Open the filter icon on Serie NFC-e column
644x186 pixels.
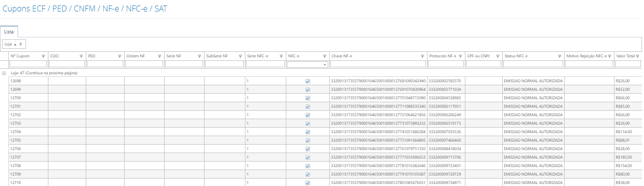tap(281, 56)
